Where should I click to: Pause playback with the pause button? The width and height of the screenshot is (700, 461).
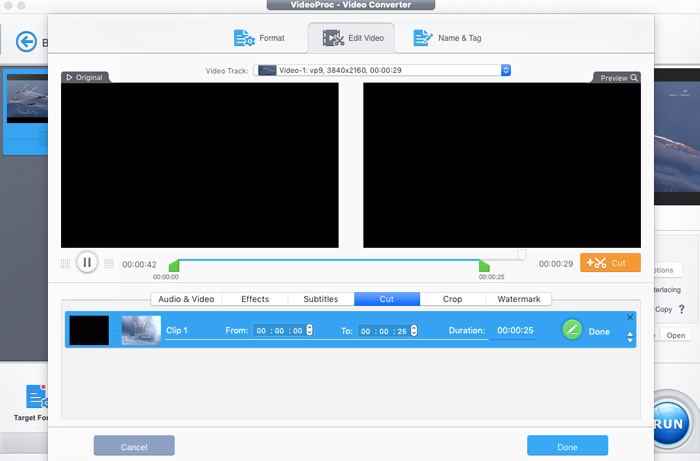pyautogui.click(x=87, y=263)
